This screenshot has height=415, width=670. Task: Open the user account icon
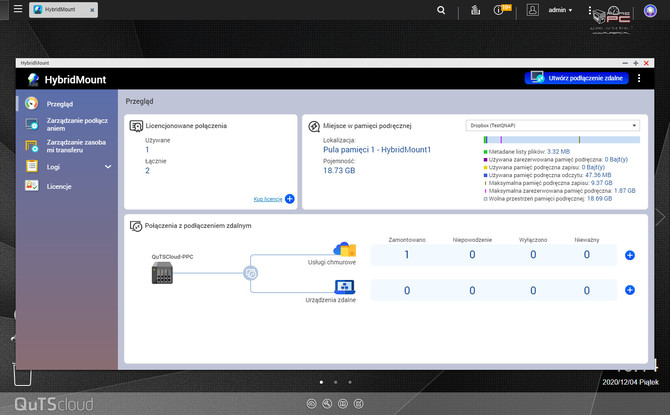(x=532, y=10)
